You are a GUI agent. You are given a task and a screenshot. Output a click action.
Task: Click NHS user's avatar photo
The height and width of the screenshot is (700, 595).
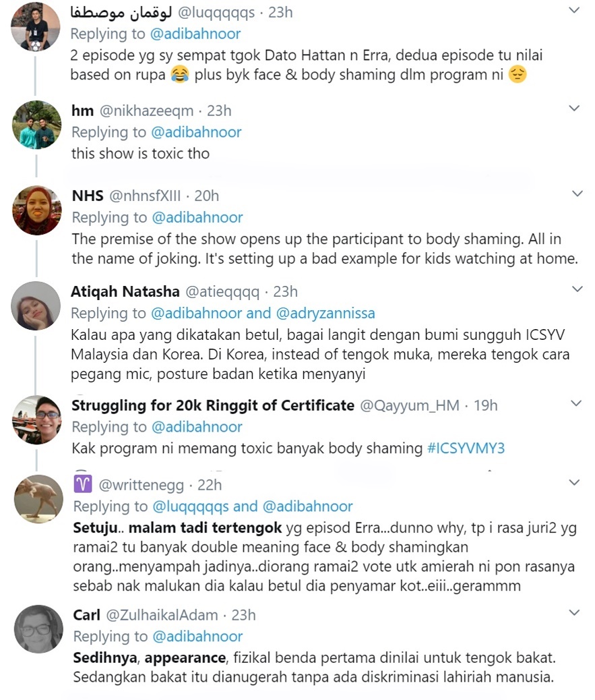tap(36, 210)
